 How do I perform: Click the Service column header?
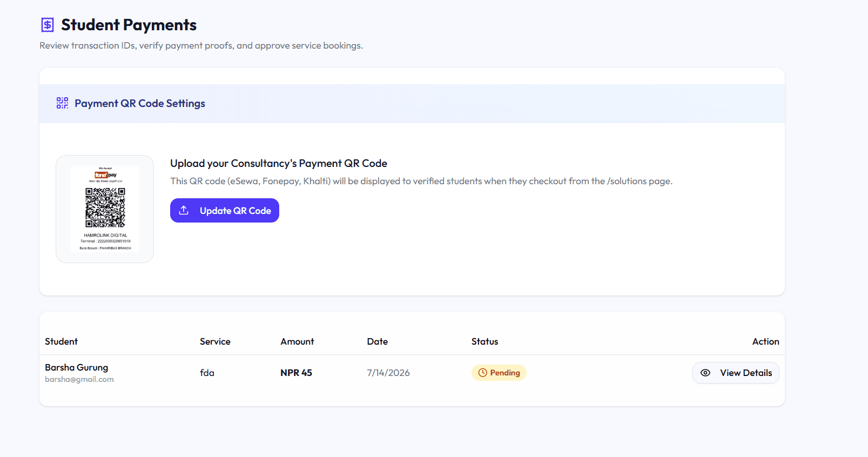[215, 341]
